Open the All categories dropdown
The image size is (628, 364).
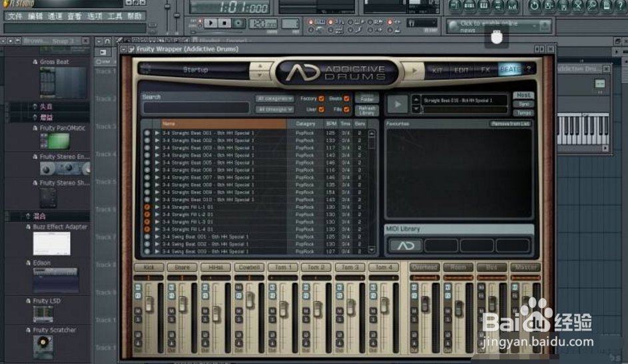tap(274, 98)
